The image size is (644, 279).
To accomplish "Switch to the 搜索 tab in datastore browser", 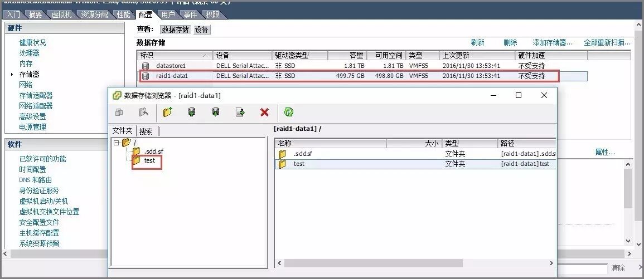I will (x=146, y=131).
